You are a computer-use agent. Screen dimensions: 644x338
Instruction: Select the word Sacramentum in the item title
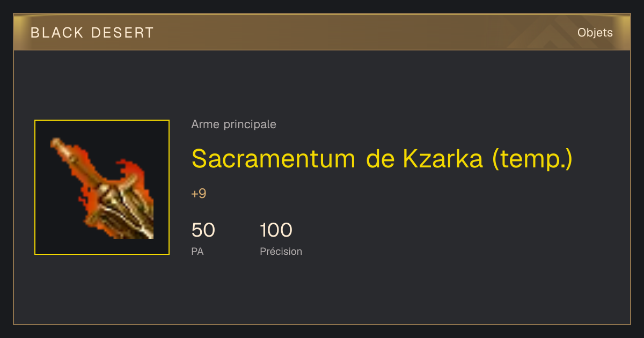[x=273, y=158]
